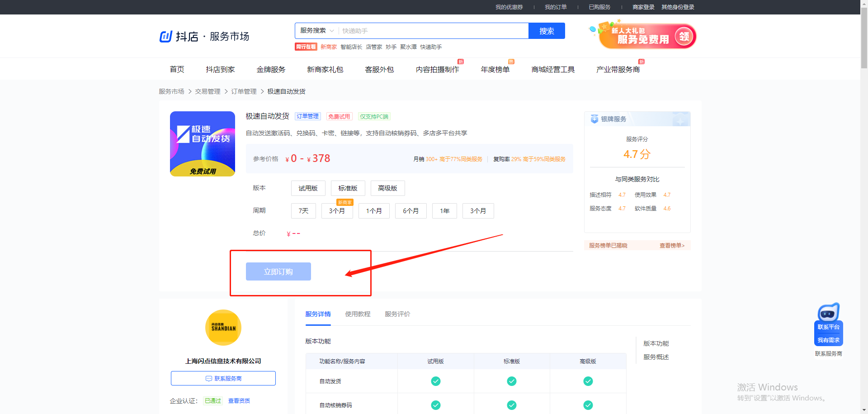This screenshot has height=414, width=868.
Task: Click the 极速自动发货 app thumbnail
Action: (202, 144)
